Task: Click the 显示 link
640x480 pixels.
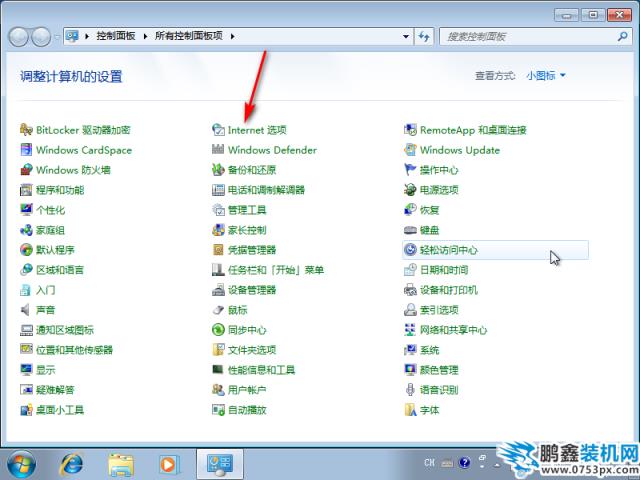Action: [x=45, y=370]
